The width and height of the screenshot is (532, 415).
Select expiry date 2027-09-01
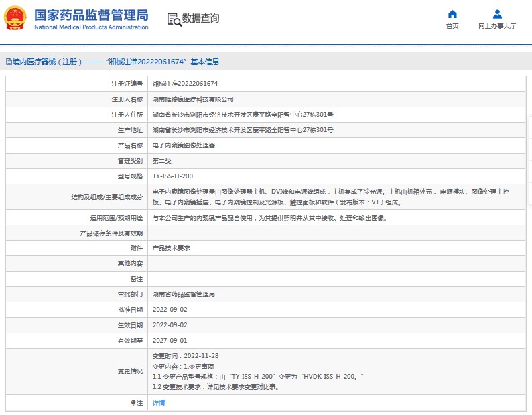point(170,341)
